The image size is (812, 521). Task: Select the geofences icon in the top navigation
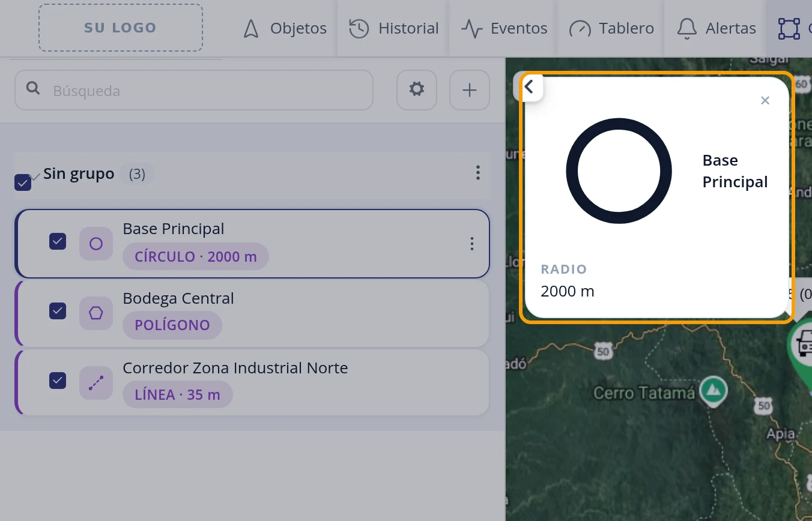pyautogui.click(x=789, y=28)
